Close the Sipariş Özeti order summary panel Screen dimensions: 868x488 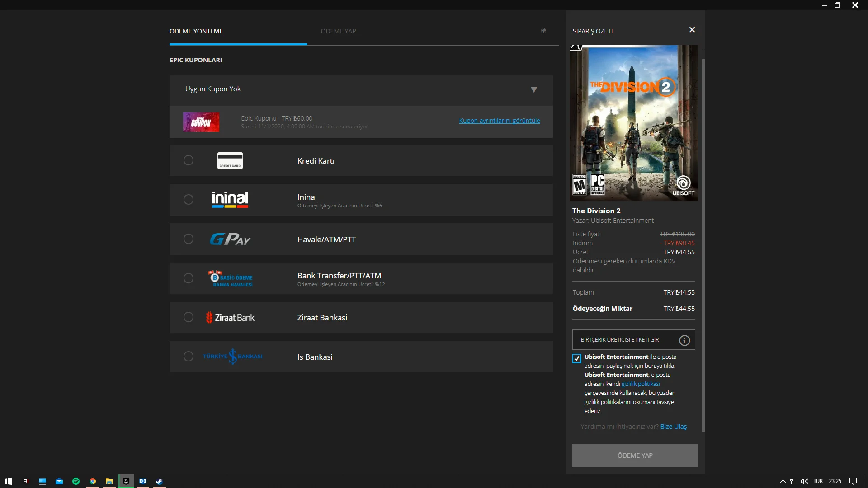[x=692, y=30]
